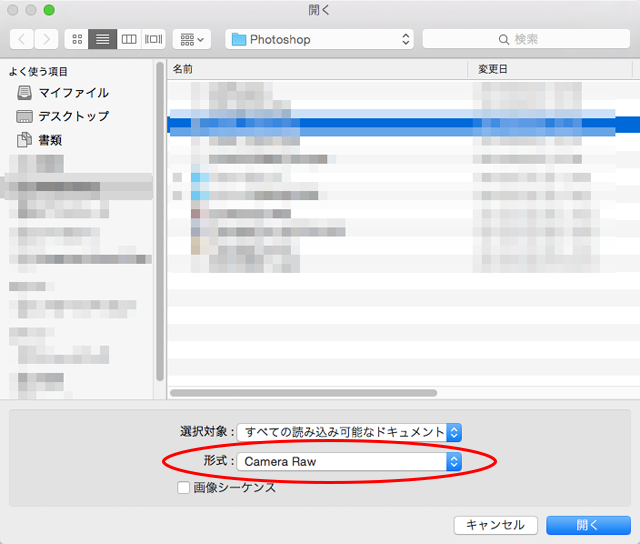
Task: Switch to column view
Action: click(x=129, y=39)
